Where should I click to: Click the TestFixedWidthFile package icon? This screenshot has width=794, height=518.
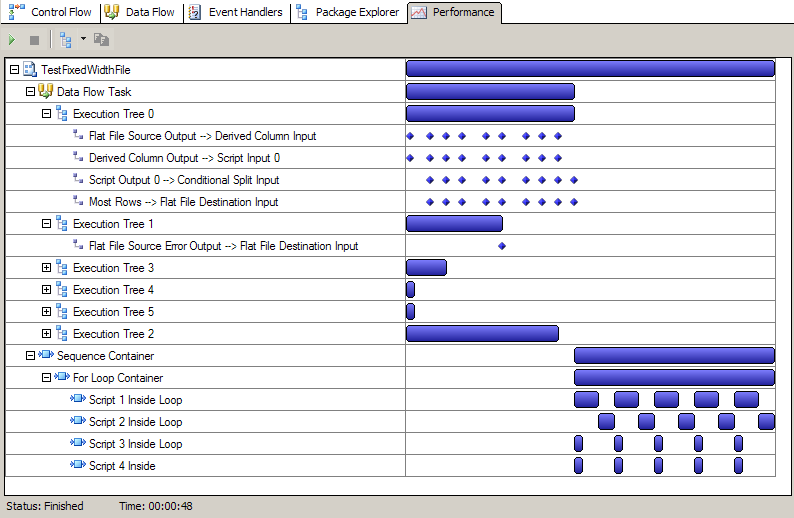tap(30, 70)
